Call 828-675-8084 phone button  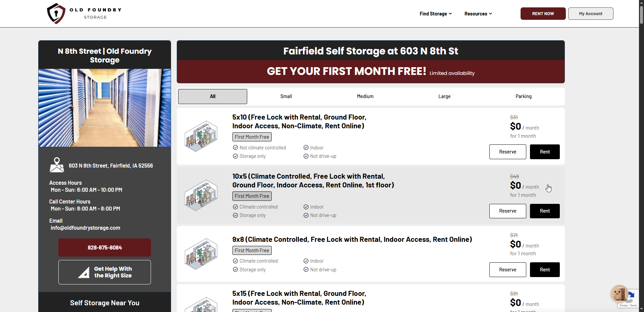[105, 248]
